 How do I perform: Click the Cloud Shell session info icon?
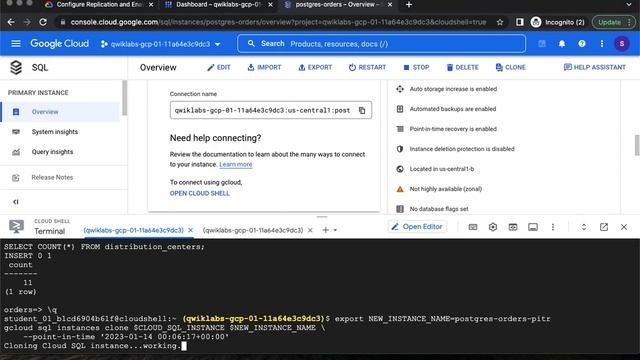(x=533, y=227)
